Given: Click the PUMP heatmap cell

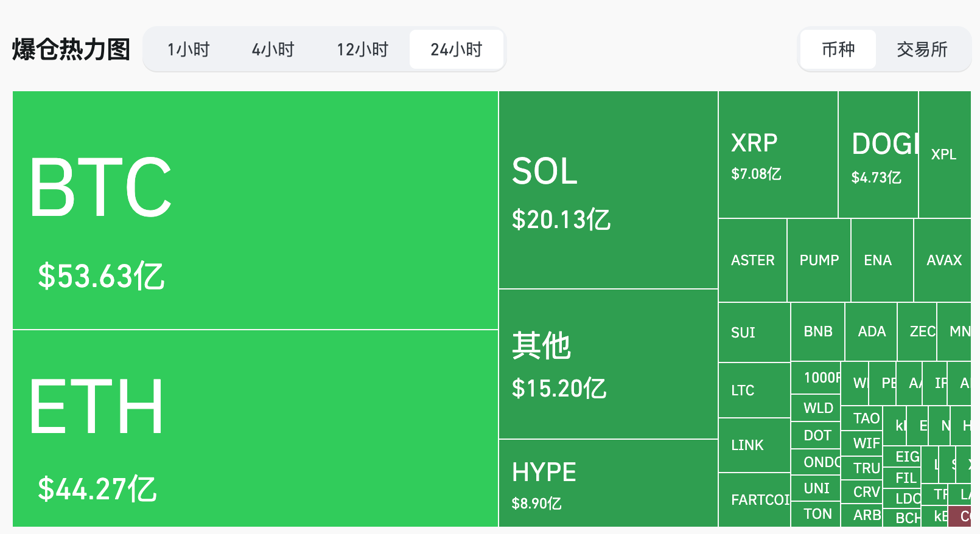Looking at the screenshot, I should [819, 260].
